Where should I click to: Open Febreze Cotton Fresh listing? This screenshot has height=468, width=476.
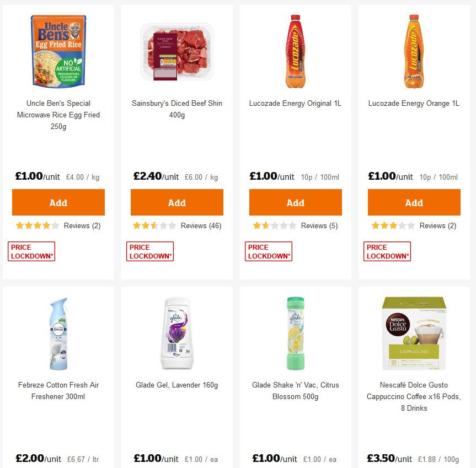[58, 390]
